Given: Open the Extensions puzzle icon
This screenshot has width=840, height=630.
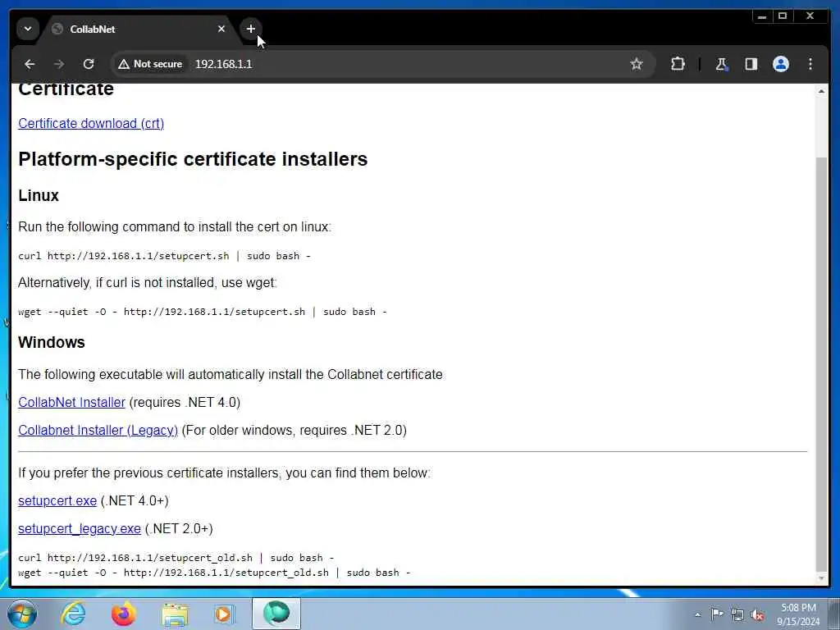Looking at the screenshot, I should (x=678, y=64).
